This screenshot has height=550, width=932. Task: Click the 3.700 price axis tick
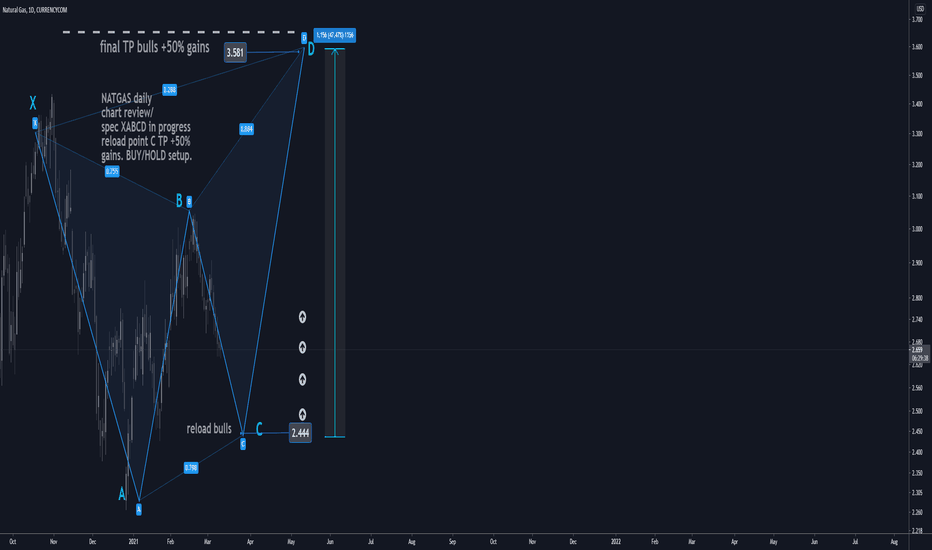tap(918, 20)
